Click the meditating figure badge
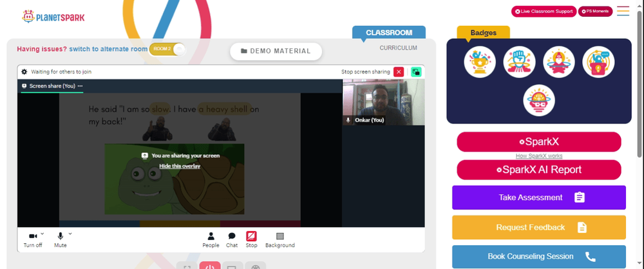The image size is (644, 269). pos(558,62)
